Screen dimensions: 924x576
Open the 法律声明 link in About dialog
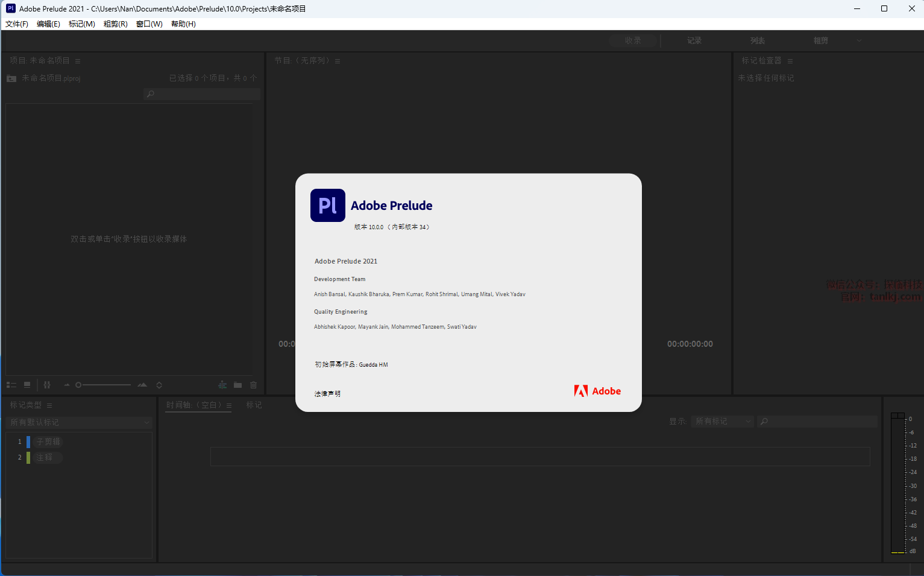pos(327,394)
